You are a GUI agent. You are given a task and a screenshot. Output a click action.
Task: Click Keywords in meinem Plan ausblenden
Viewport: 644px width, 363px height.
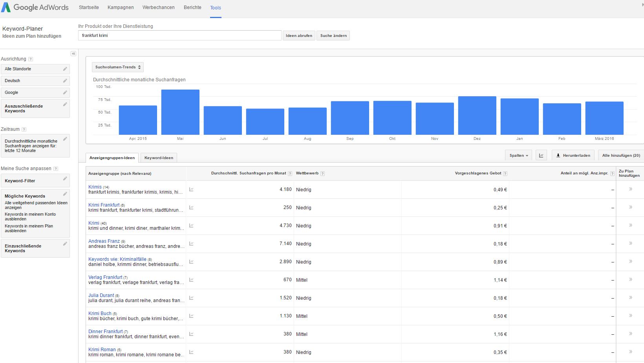[x=29, y=228]
